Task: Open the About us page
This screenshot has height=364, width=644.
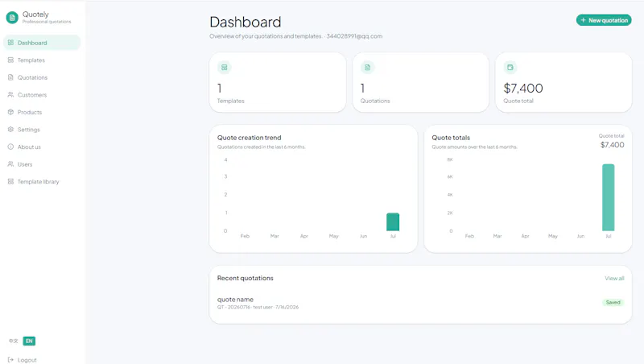Action: click(42, 147)
